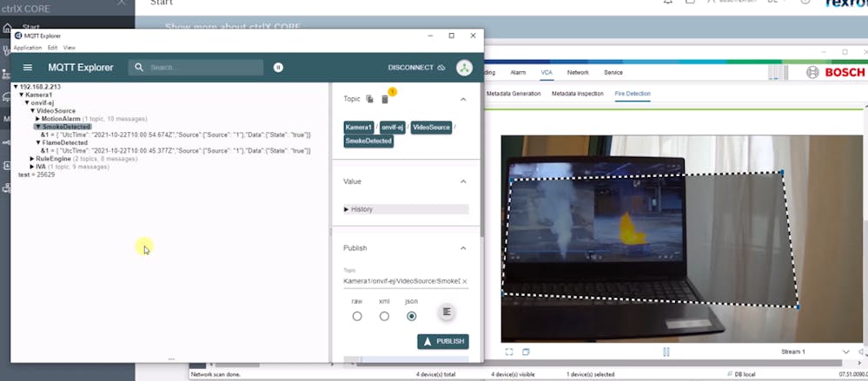
Task: Format the JSON payload with the align icon
Action: tap(447, 312)
